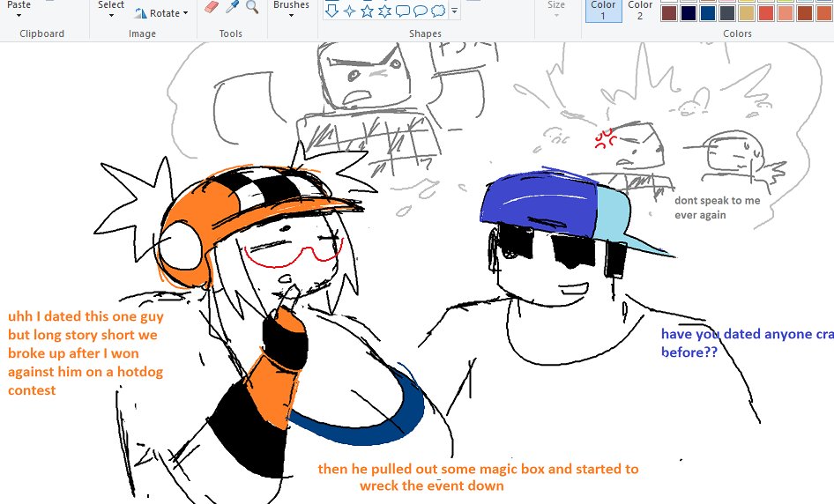Select the down arrow shape
Screen dimensions: 834x504
[x=331, y=11]
